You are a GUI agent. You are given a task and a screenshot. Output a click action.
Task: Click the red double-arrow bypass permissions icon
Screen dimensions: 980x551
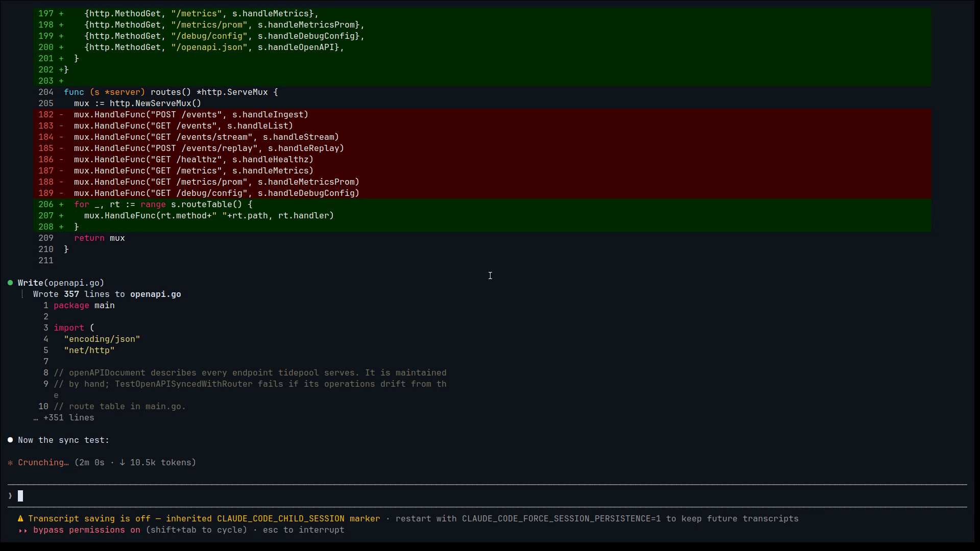tap(23, 530)
